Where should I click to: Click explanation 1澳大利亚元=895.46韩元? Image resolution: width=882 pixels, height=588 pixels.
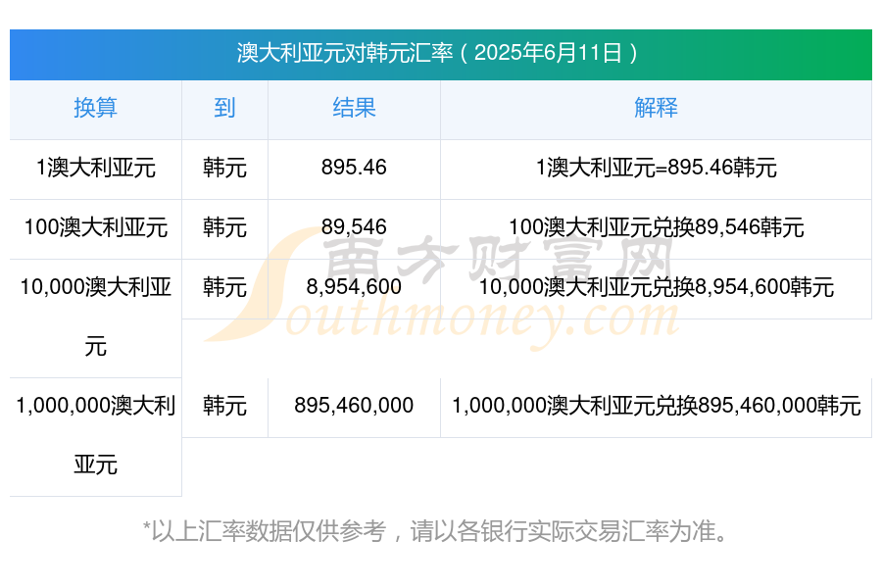click(x=656, y=168)
